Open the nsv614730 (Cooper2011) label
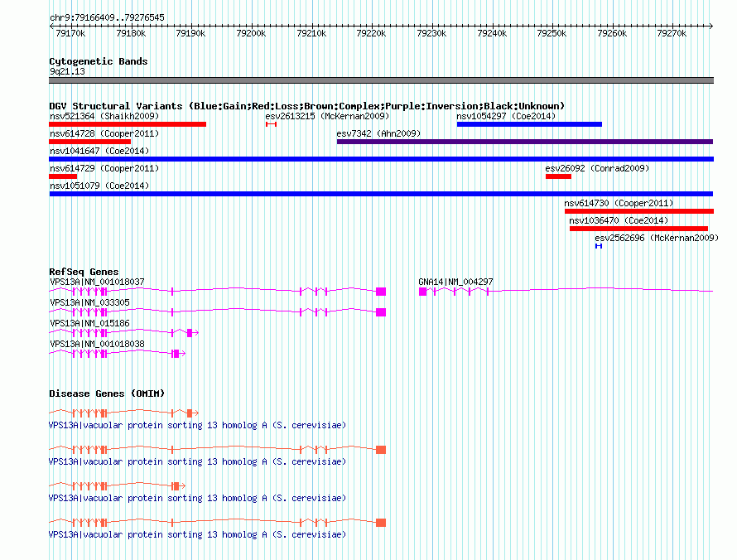This screenshot has width=737, height=560. 619,203
